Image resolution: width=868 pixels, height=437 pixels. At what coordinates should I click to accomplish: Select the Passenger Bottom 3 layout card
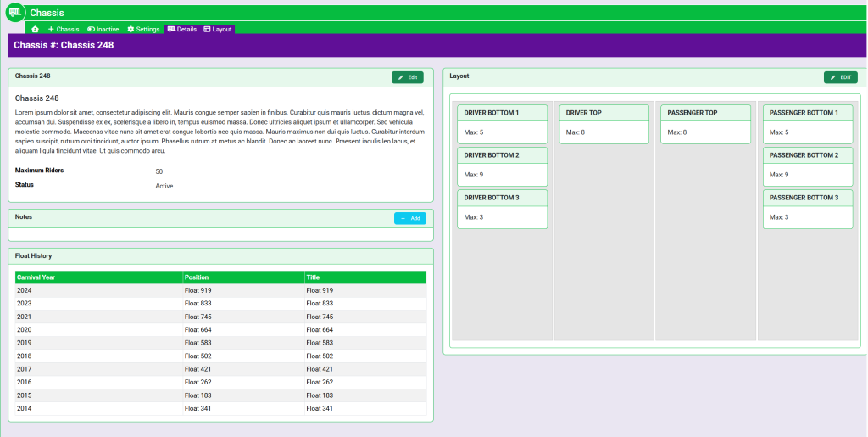click(x=808, y=209)
